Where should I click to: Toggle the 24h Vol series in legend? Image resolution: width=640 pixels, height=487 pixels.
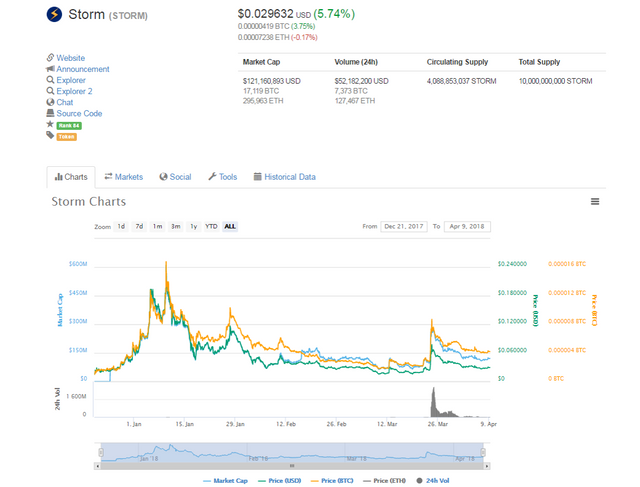click(x=433, y=481)
